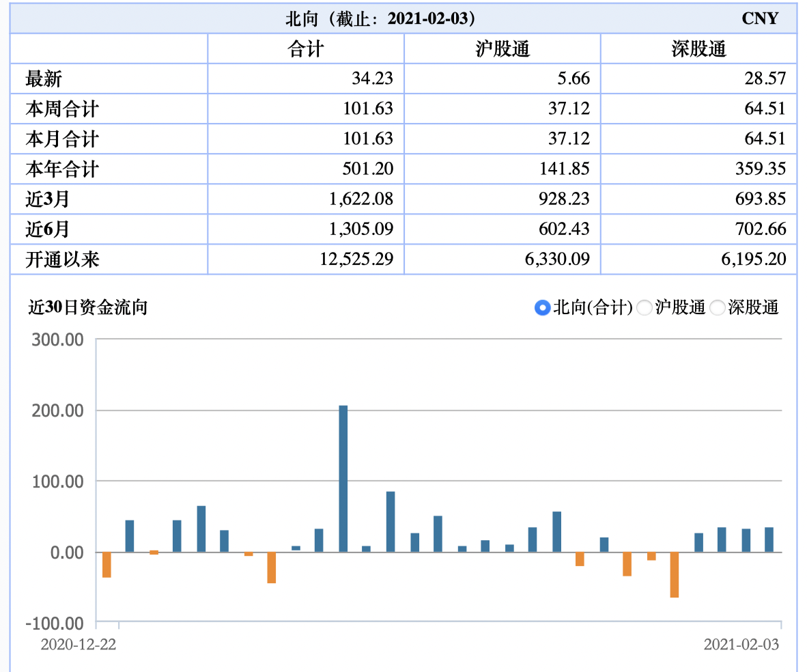This screenshot has height=672, width=807.
Task: Click the 200.00 y-axis label
Action: coord(57,411)
